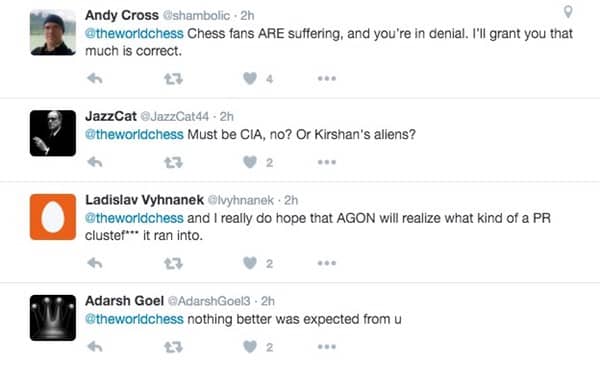View Ladislav Vyhnanek's egg avatar
Image resolution: width=600 pixels, height=366 pixels.
(53, 217)
